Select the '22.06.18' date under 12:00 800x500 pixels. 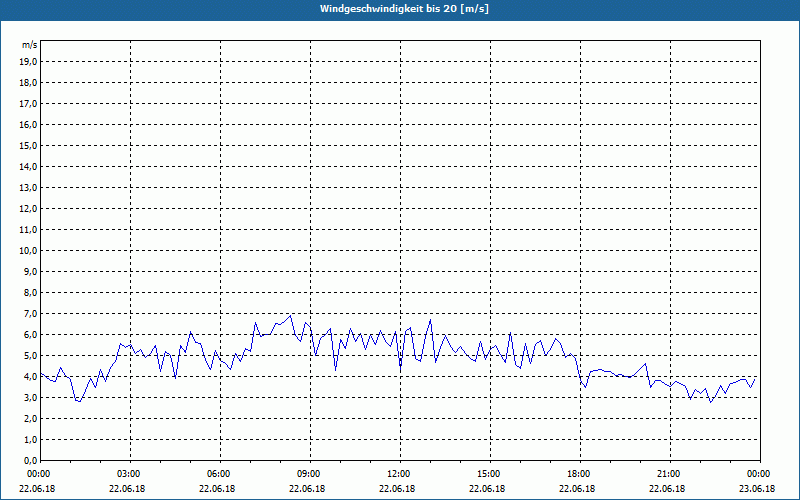point(397,489)
